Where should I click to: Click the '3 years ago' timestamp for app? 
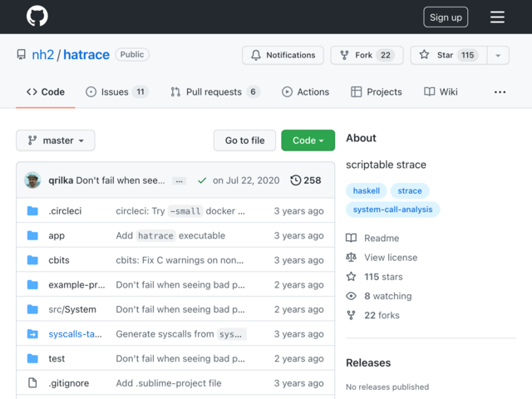(298, 235)
